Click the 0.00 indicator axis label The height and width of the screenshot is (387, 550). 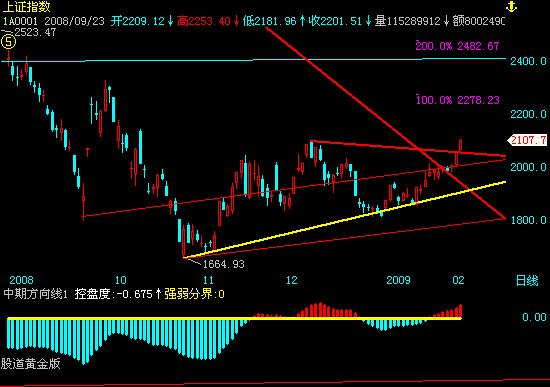pyautogui.click(x=534, y=318)
